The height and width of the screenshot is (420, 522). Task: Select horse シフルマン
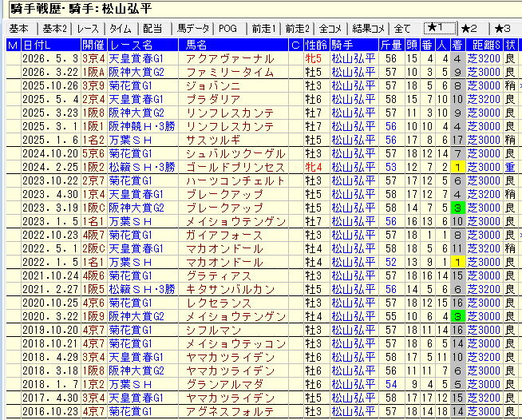(213, 330)
